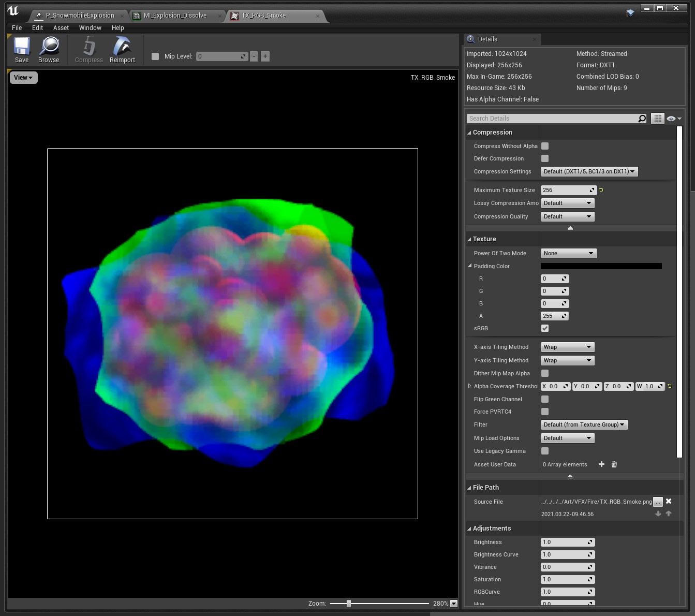Open the Asset menu
695x616 pixels.
coord(61,28)
